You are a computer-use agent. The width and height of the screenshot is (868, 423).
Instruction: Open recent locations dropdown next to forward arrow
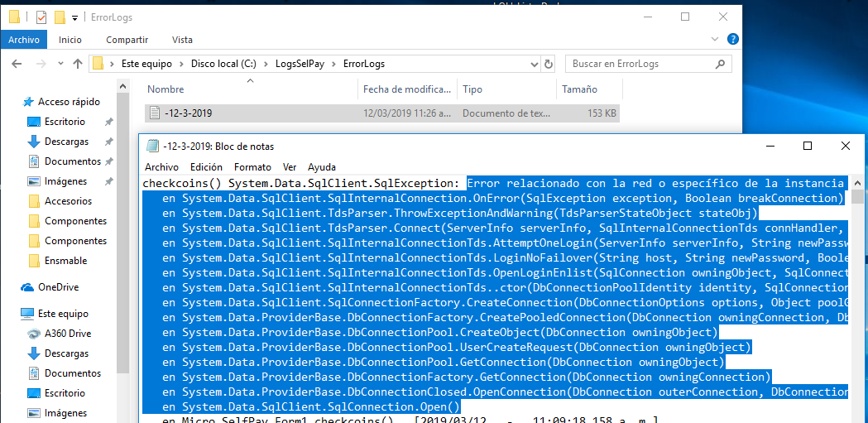coord(60,65)
